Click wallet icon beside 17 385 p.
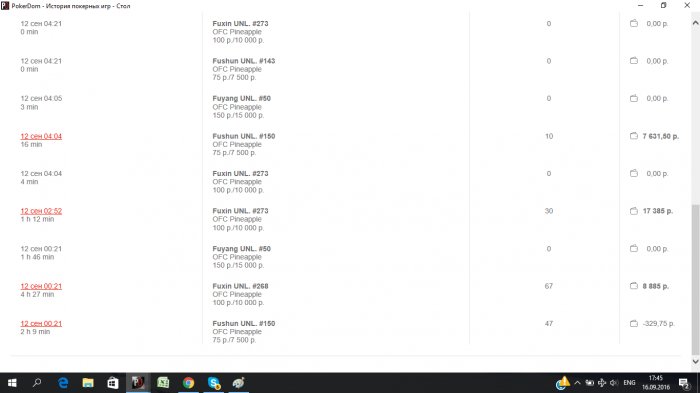Image resolution: width=700 pixels, height=393 pixels. (633, 211)
